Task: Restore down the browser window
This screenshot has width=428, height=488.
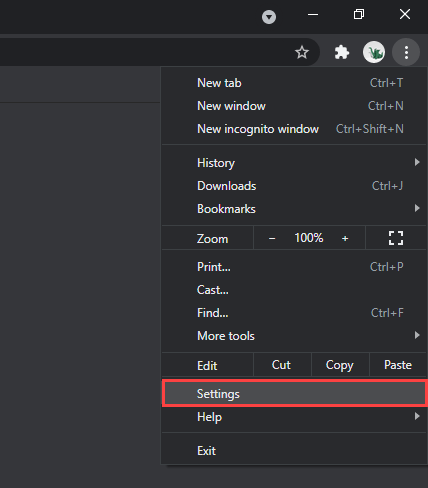Action: (x=359, y=14)
